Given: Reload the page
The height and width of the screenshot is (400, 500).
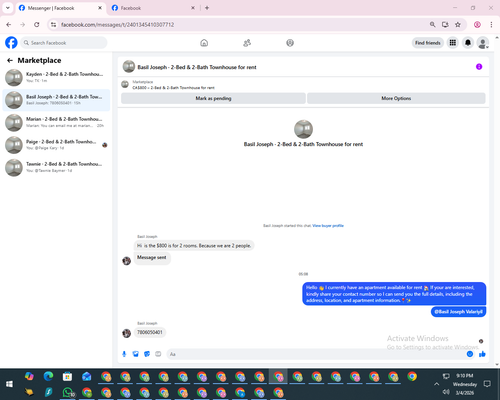Looking at the screenshot, I should [x=37, y=25].
